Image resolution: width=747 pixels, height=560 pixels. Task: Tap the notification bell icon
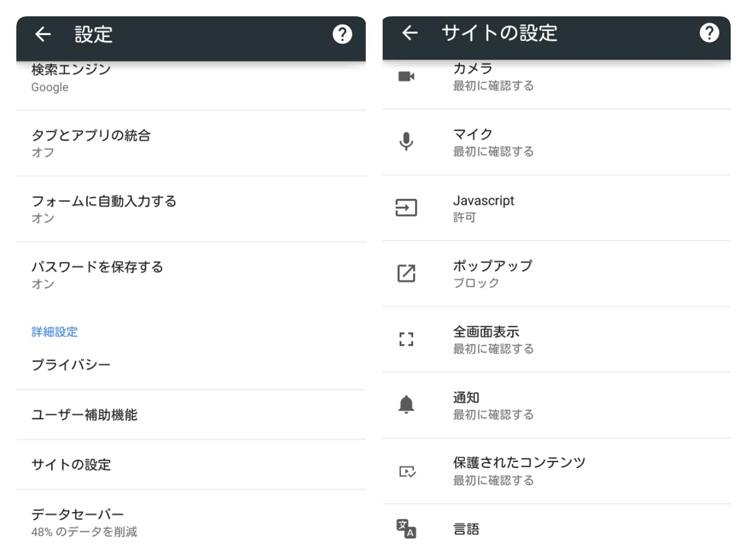coord(406,404)
